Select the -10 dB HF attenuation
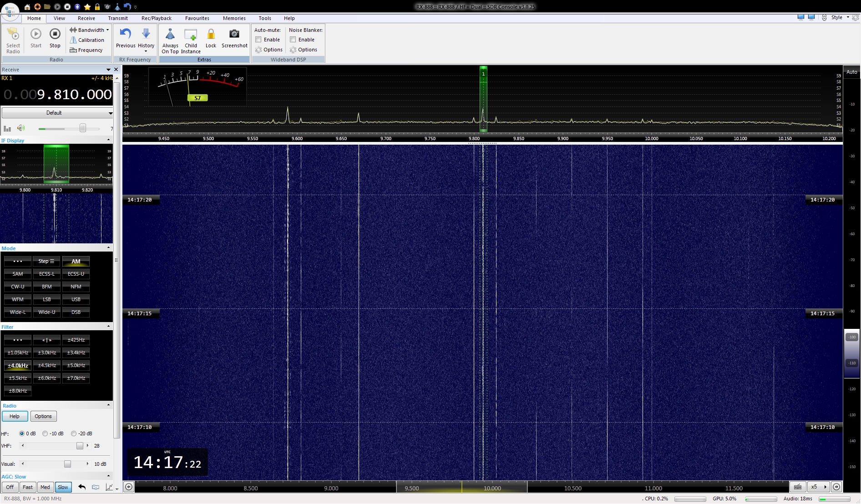 click(x=45, y=433)
